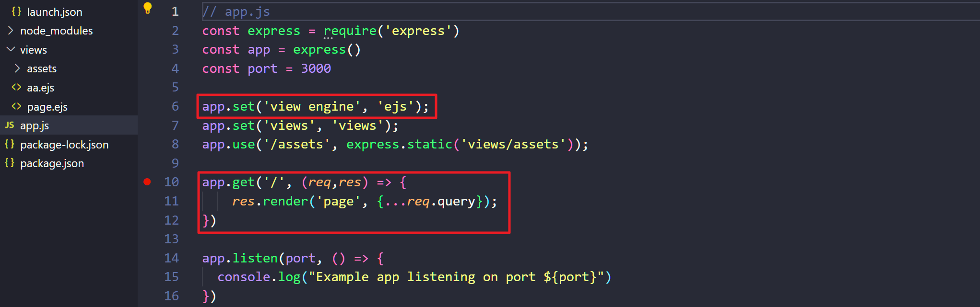Image resolution: width=980 pixels, height=307 pixels.
Task: Click the package-lock.json braces icon
Action: (x=10, y=144)
